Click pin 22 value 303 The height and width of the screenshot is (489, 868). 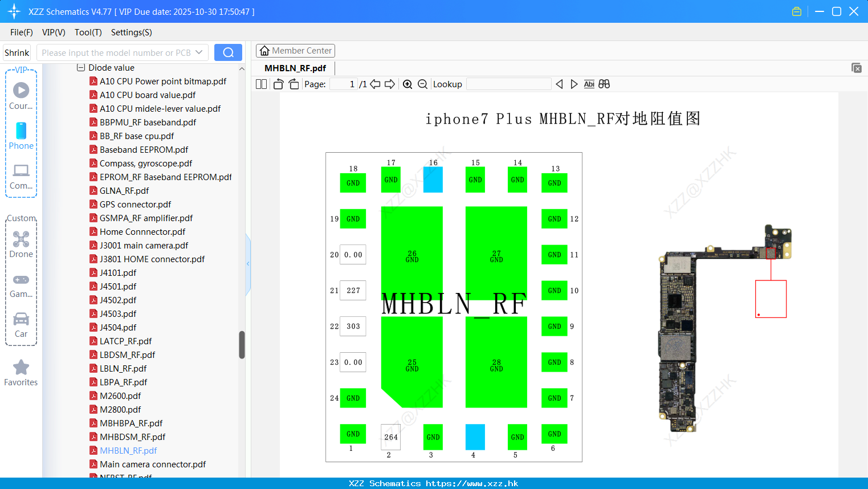point(353,327)
